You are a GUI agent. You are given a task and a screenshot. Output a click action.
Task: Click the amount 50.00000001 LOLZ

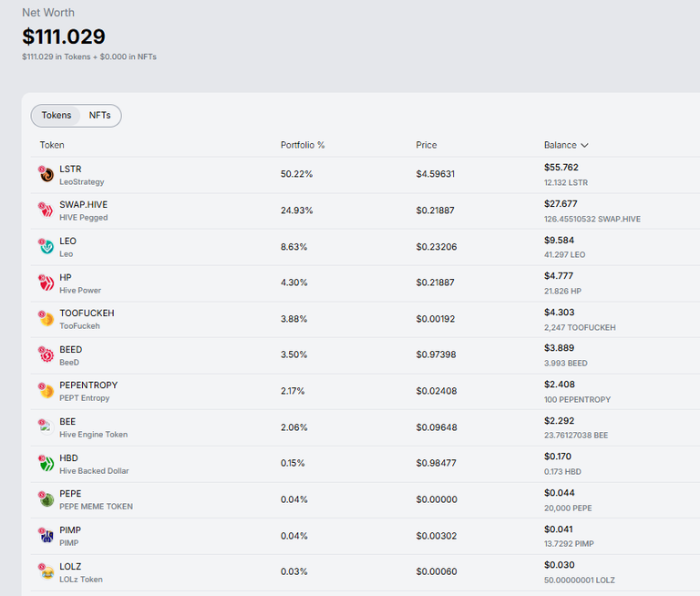coord(580,581)
